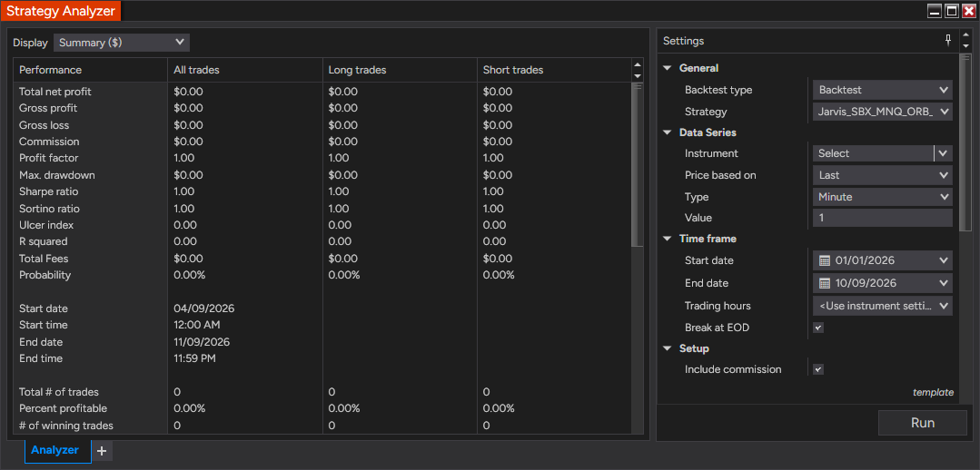Viewport: 980px width, 470px height.
Task: Select the Sortino ratio row label
Action: click(49, 209)
